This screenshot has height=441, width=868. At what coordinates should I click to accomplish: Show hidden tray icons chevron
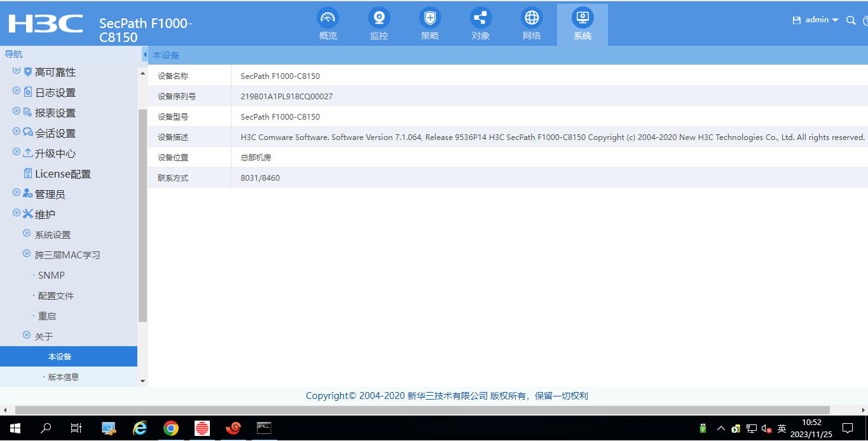pyautogui.click(x=721, y=428)
